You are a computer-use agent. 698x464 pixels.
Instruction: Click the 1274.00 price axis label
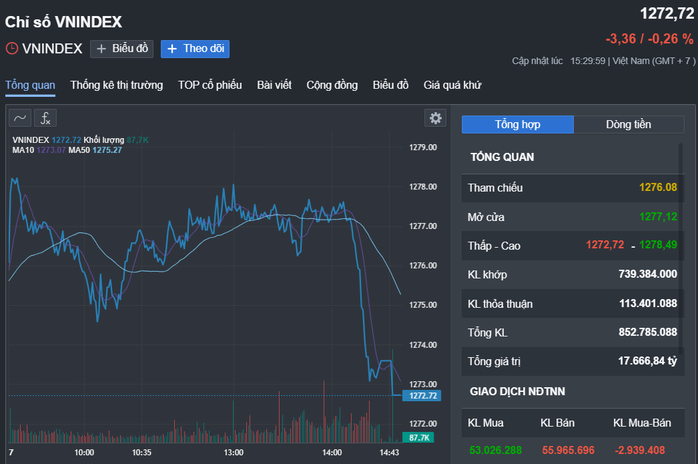coord(423,345)
